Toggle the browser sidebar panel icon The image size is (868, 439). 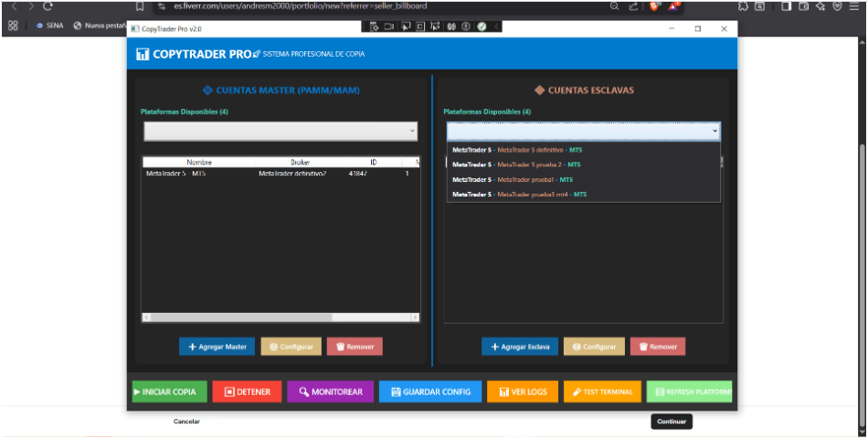[786, 6]
